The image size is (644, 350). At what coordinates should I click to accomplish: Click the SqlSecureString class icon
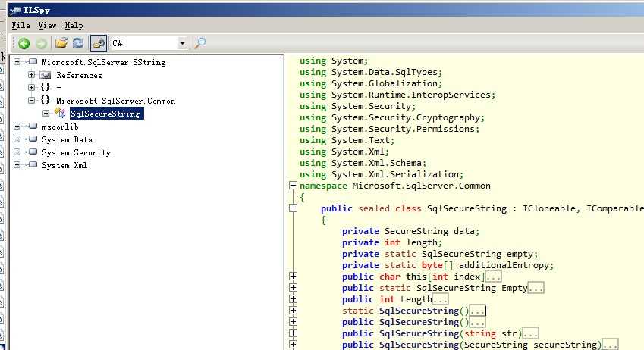[x=60, y=113]
